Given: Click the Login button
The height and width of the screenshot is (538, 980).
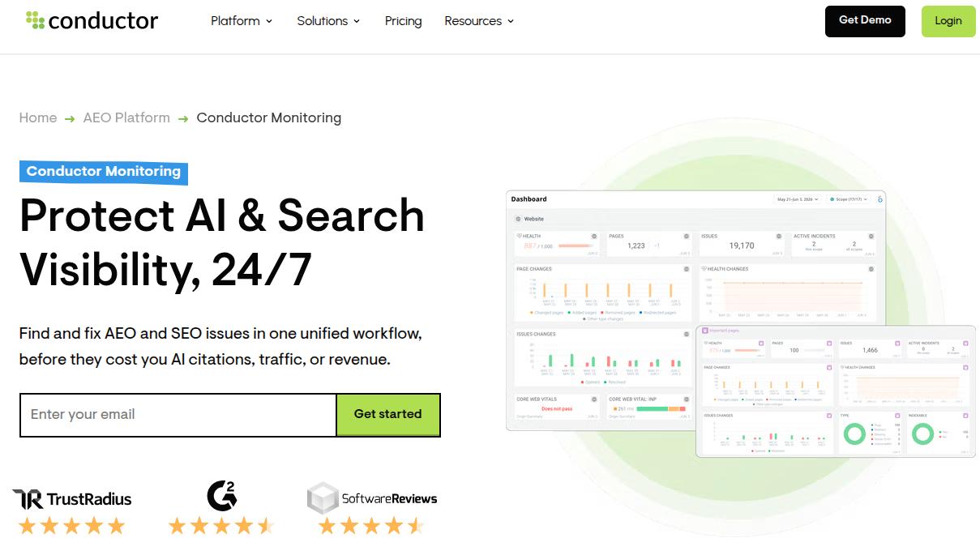Looking at the screenshot, I should (x=948, y=21).
